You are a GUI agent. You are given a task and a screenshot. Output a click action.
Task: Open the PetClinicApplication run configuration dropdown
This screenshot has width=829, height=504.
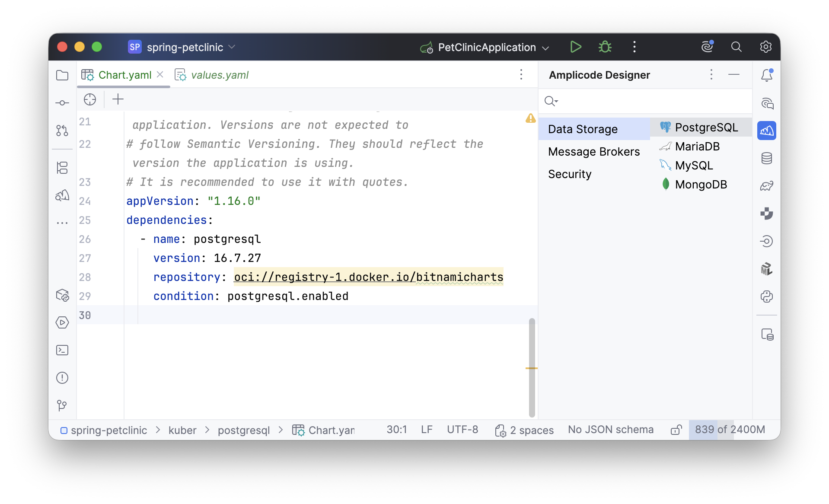point(486,47)
